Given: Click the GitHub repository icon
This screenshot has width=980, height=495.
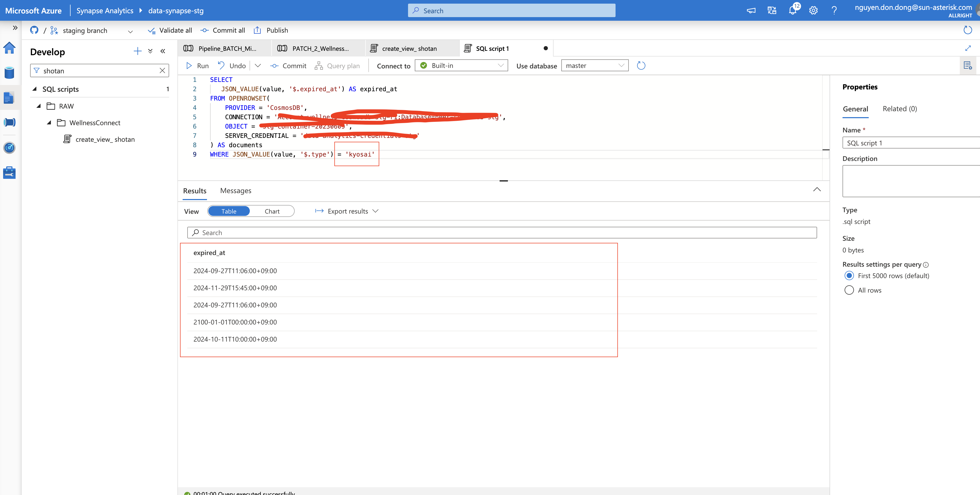Looking at the screenshot, I should [x=34, y=30].
